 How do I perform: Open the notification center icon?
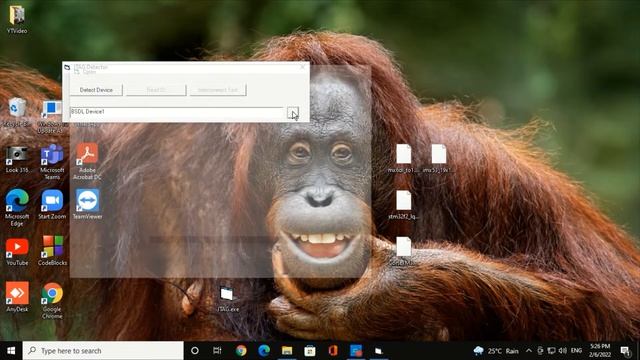(x=625, y=351)
